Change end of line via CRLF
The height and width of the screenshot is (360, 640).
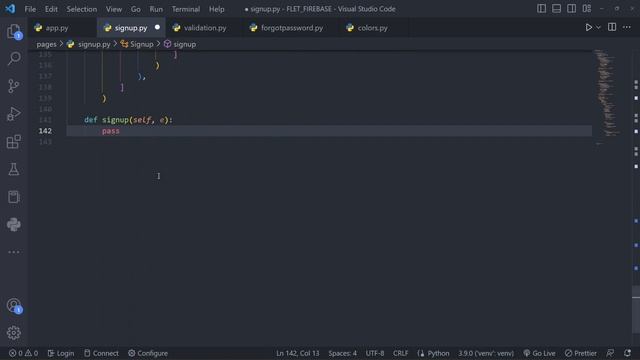point(400,353)
